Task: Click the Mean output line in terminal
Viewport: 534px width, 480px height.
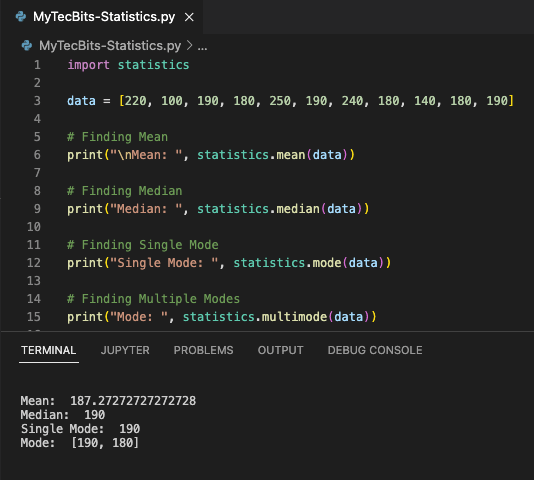Action: (108, 401)
